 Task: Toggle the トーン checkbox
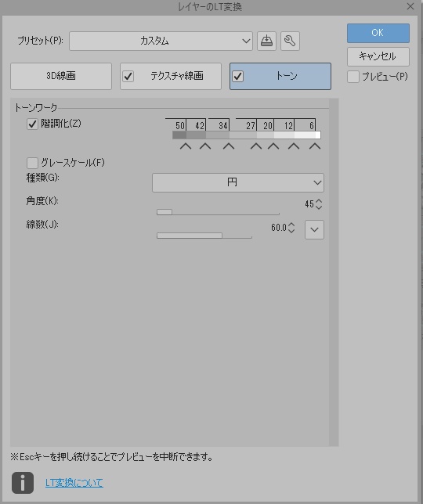(237, 76)
